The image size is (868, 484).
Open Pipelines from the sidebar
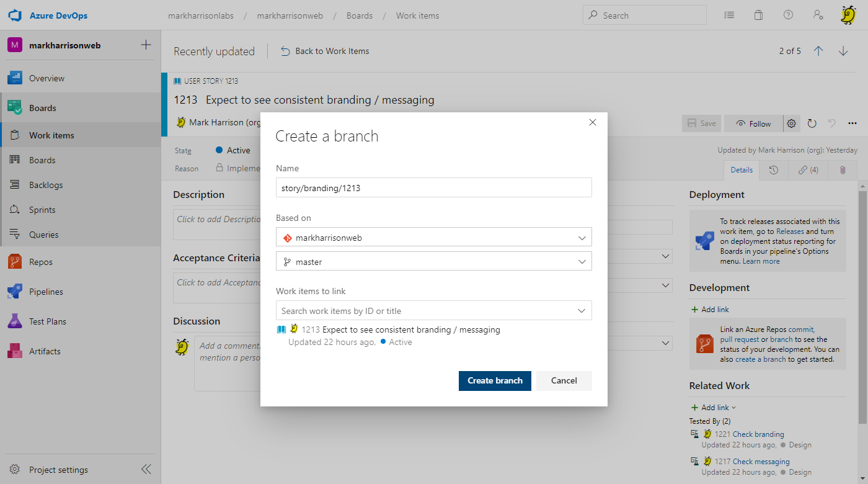click(x=46, y=292)
